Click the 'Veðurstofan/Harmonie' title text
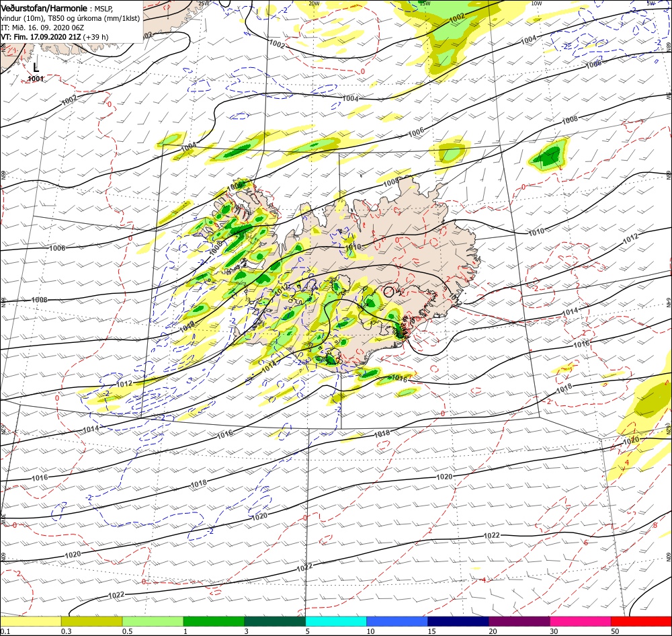 (x=44, y=8)
